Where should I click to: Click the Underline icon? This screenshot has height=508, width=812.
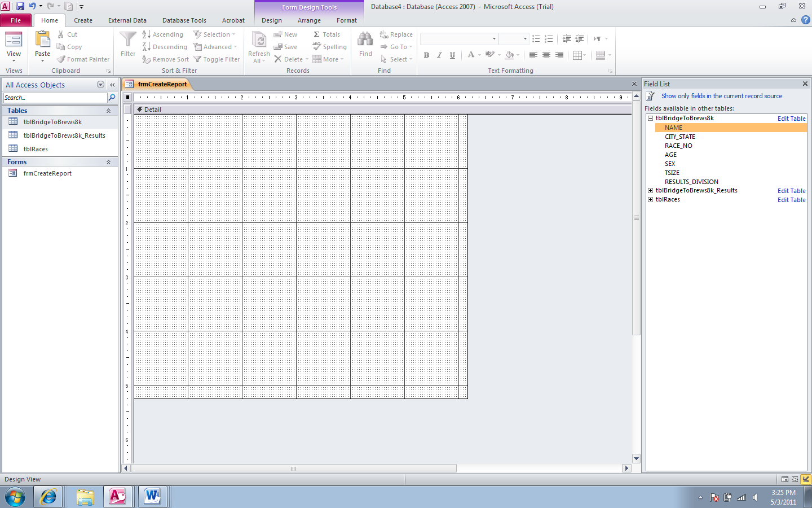pos(452,55)
